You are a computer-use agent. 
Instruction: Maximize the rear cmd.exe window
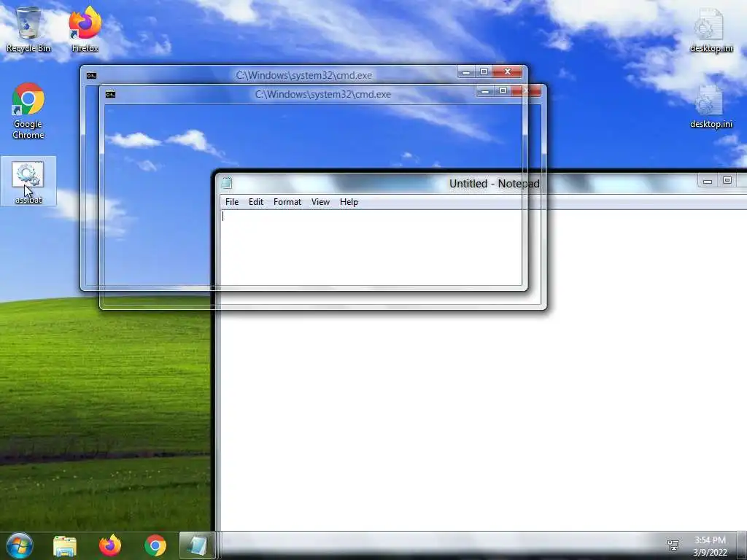click(484, 72)
